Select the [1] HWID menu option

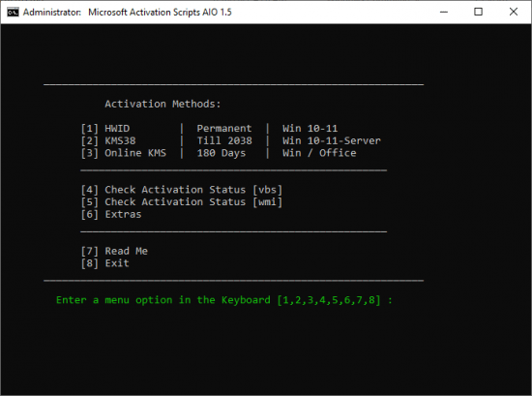(105, 129)
